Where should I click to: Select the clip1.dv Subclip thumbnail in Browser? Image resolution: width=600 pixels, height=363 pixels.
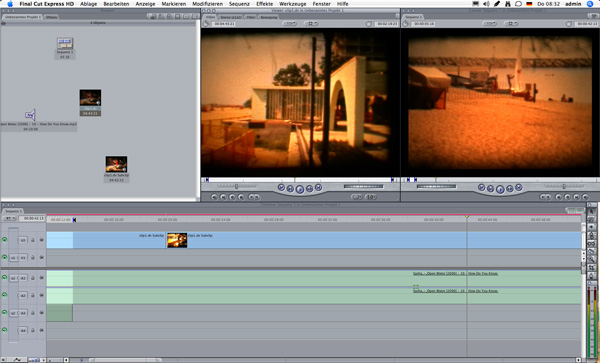click(x=116, y=164)
